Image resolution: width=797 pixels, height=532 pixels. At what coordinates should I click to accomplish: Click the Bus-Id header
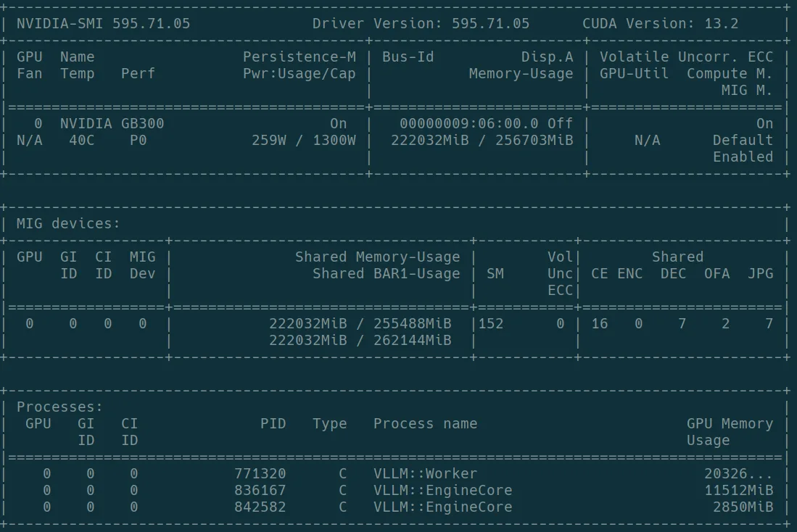point(408,57)
